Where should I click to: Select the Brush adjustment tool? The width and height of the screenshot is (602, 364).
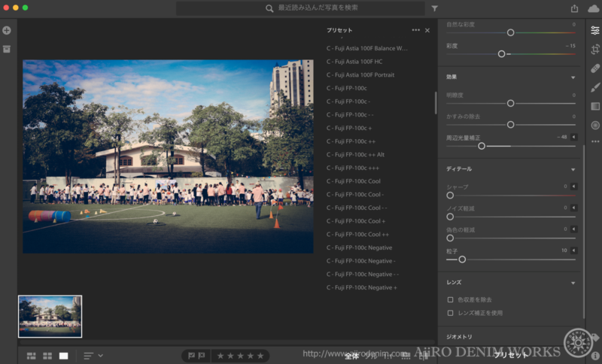pos(595,87)
